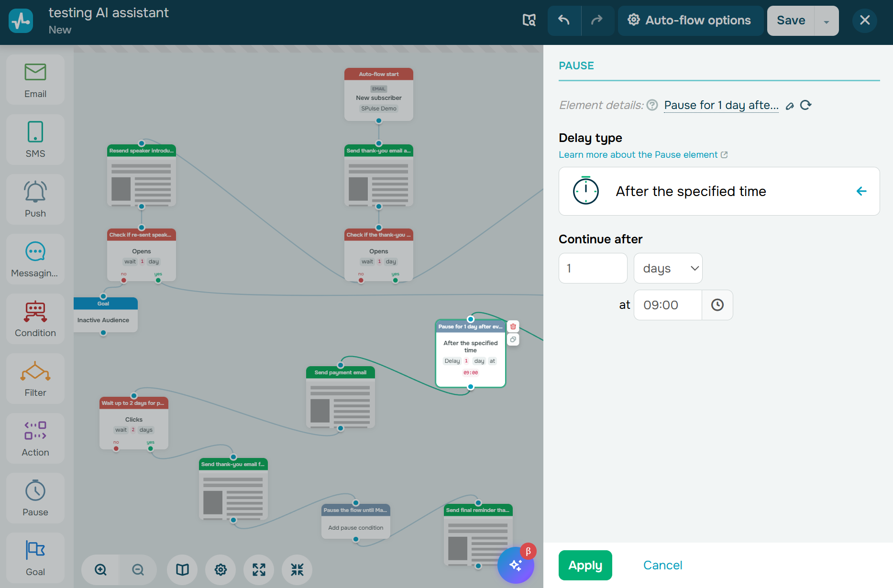Redo the last change

pyautogui.click(x=597, y=20)
